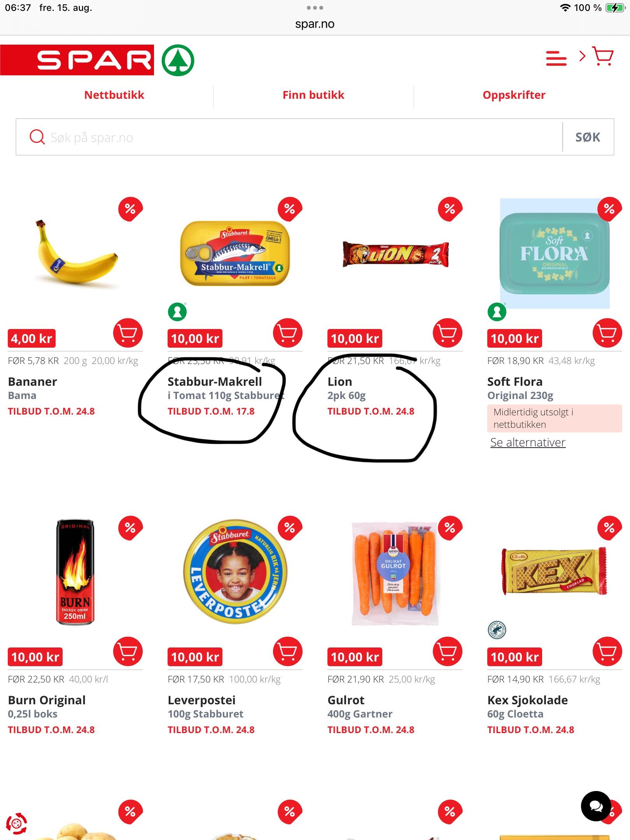Add Kex Sjokolade to cart
Viewport: 630px width, 840px height.
point(607,651)
